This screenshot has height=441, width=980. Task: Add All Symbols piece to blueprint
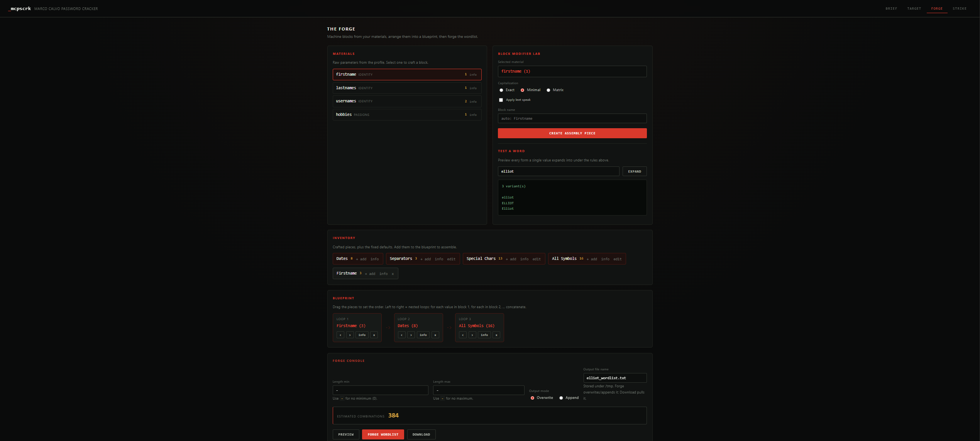tap(592, 259)
